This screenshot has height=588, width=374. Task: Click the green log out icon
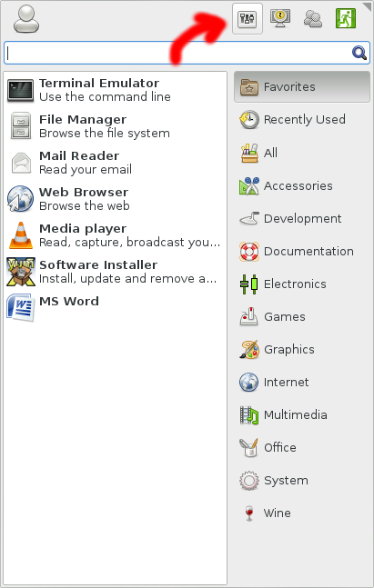click(x=346, y=18)
